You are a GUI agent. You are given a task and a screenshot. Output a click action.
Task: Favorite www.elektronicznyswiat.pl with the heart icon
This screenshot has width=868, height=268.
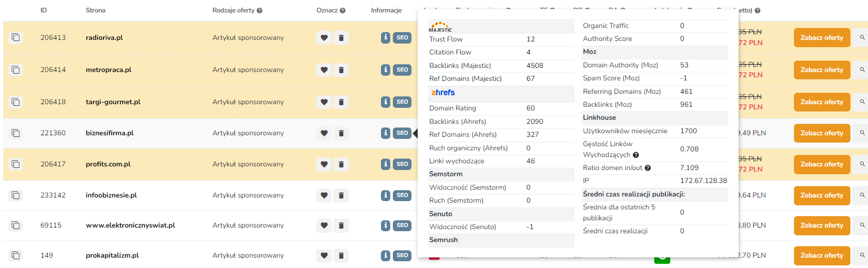324,225
